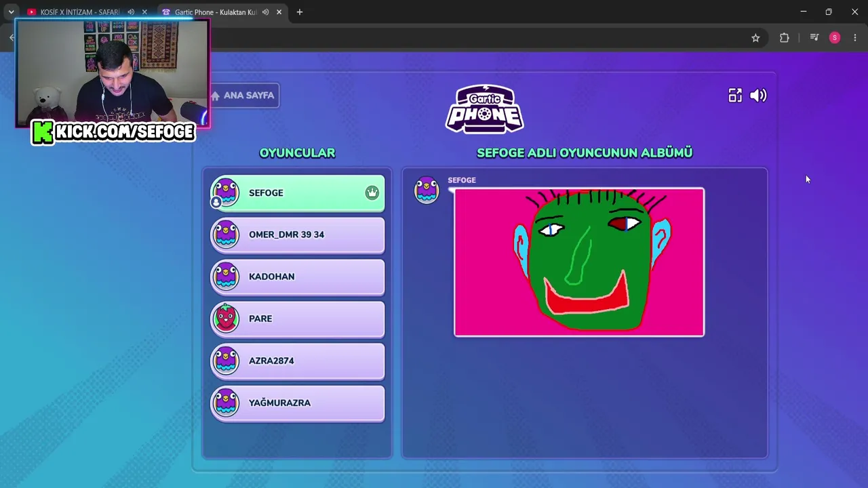This screenshot has height=488, width=868.
Task: Click the OYUNCULAR heading
Action: (x=297, y=153)
